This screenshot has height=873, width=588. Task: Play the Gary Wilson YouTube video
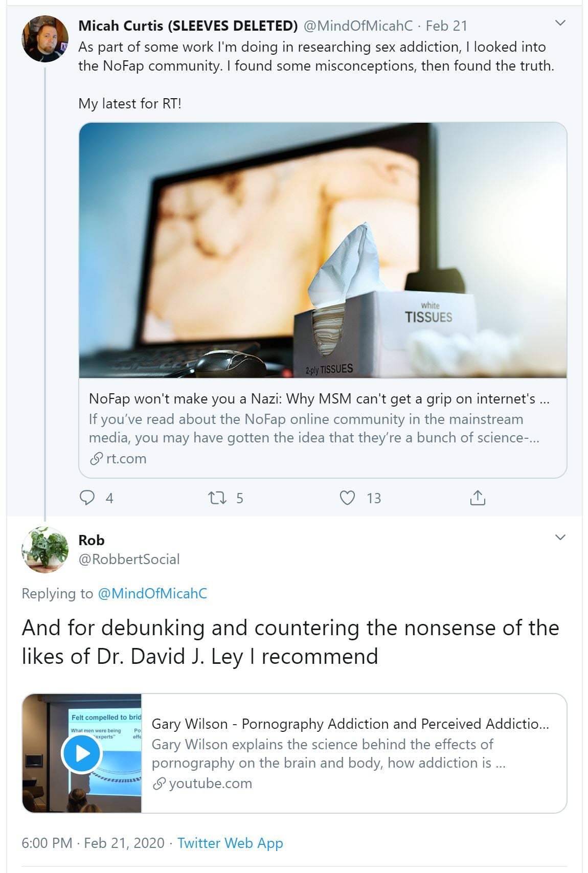[x=82, y=753]
